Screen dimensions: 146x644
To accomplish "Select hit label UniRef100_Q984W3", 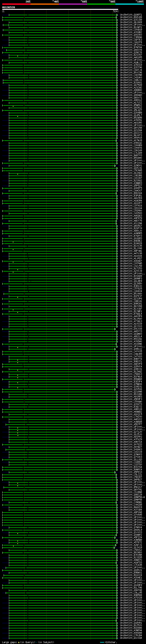I will 131,95.
